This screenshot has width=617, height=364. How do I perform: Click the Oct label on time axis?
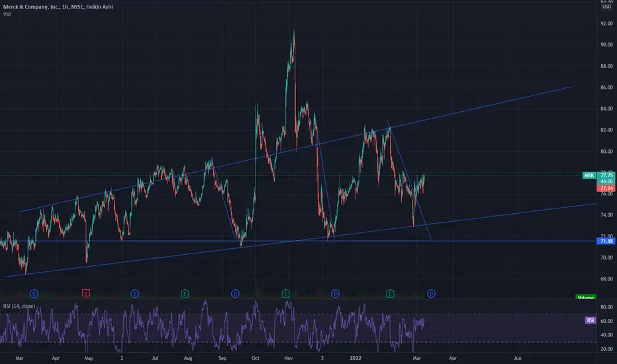pos(256,358)
